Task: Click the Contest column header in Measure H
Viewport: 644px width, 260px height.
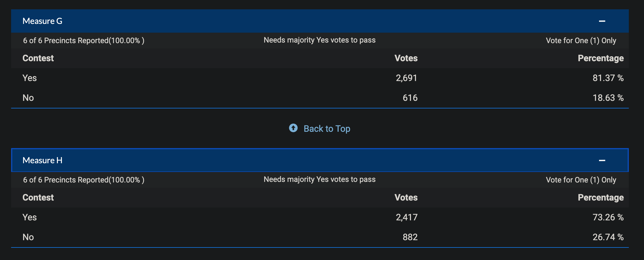Action: point(38,198)
